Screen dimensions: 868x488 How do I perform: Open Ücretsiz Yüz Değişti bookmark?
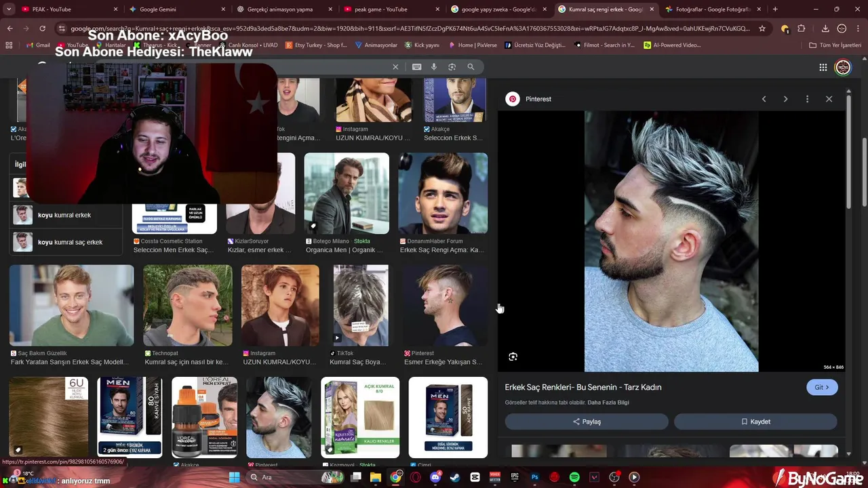[x=534, y=45]
